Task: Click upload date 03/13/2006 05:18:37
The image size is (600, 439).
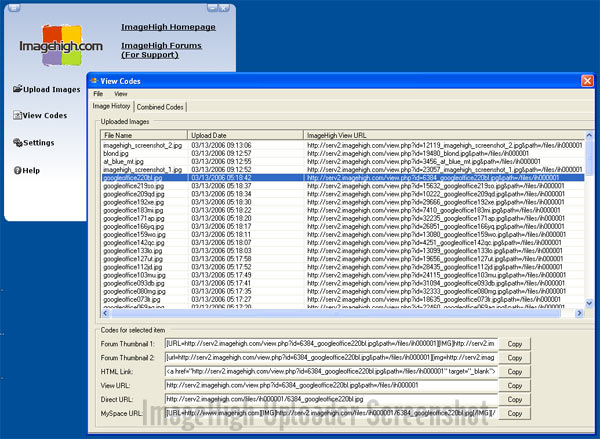Action: (221, 186)
